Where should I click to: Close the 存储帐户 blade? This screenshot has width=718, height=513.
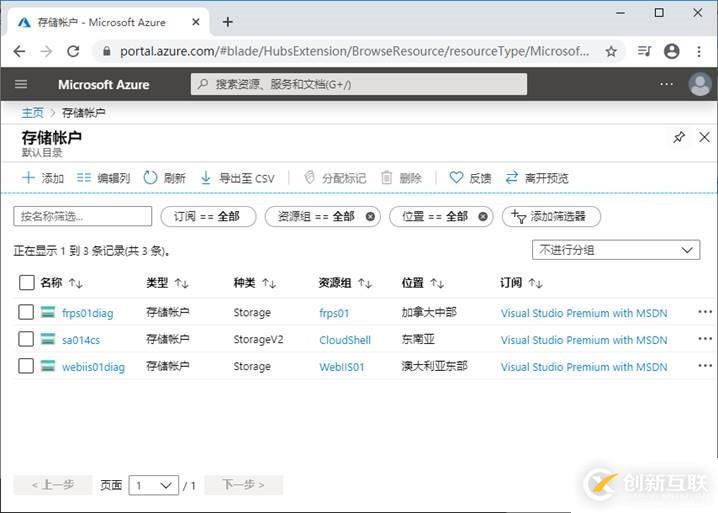click(704, 137)
